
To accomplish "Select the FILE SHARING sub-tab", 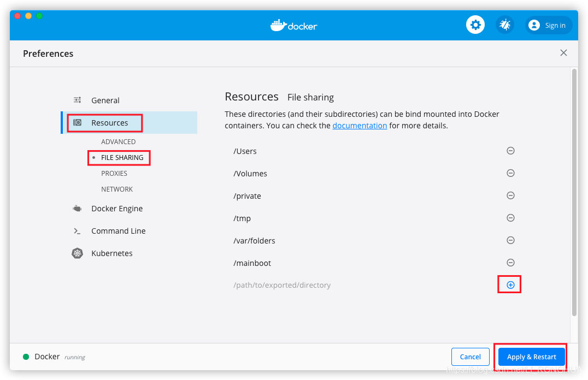I will [x=122, y=157].
